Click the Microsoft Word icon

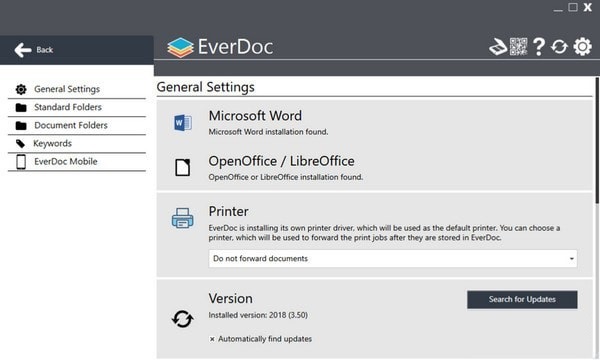(183, 123)
